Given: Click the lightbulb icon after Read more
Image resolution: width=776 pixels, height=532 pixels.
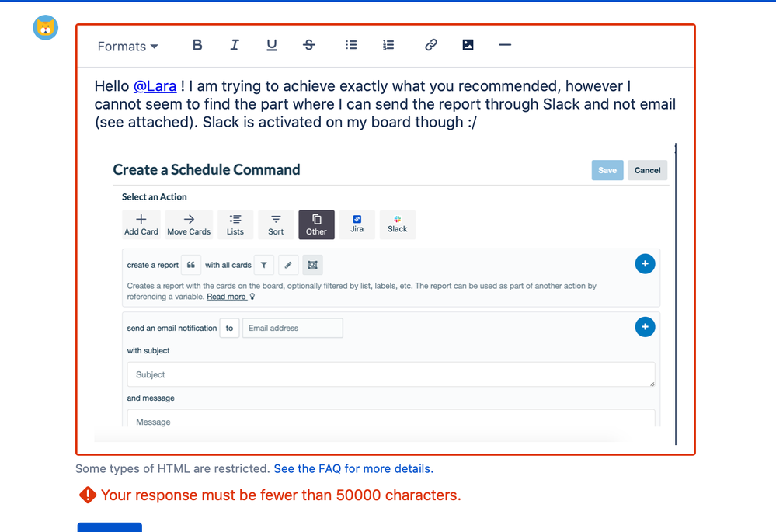Looking at the screenshot, I should coord(252,297).
